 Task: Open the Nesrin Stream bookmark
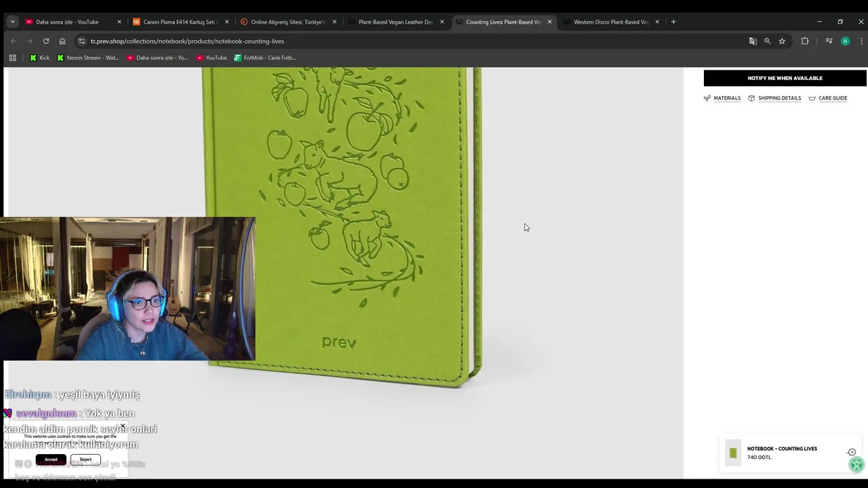88,58
